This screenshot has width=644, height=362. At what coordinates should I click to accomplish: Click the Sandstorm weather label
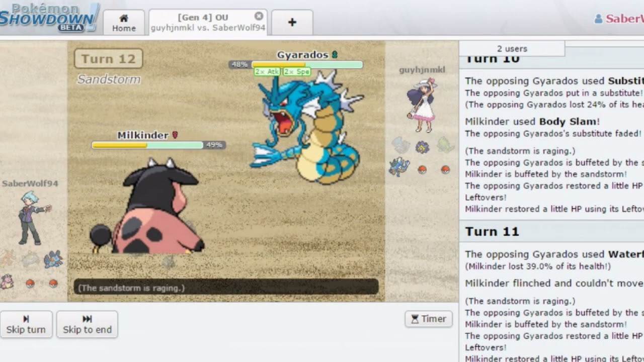click(x=109, y=79)
